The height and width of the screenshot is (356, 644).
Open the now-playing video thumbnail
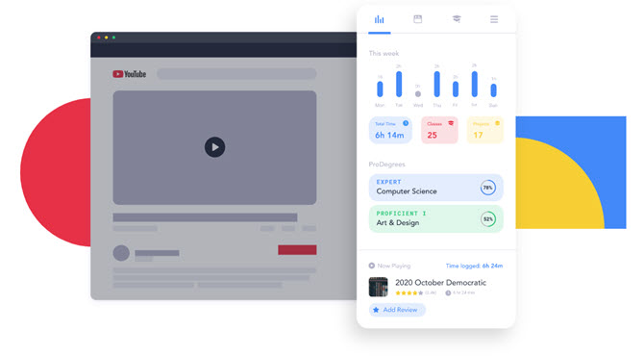379,287
